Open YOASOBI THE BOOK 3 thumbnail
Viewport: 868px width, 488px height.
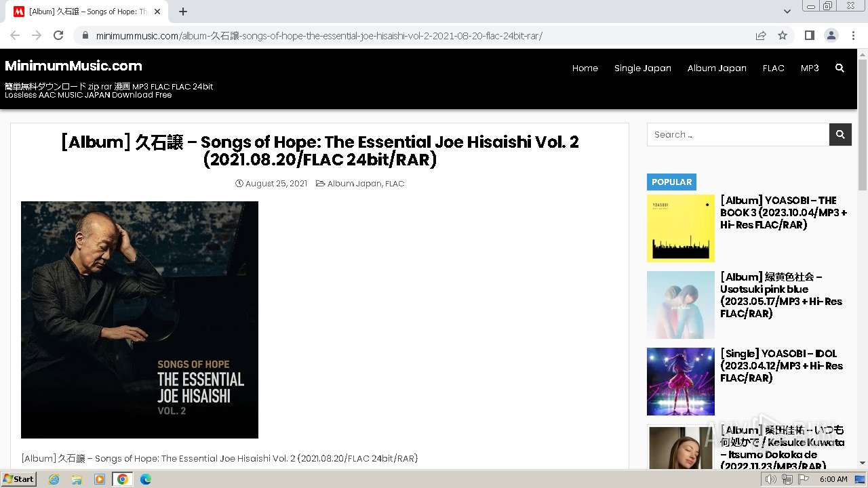pyautogui.click(x=681, y=228)
